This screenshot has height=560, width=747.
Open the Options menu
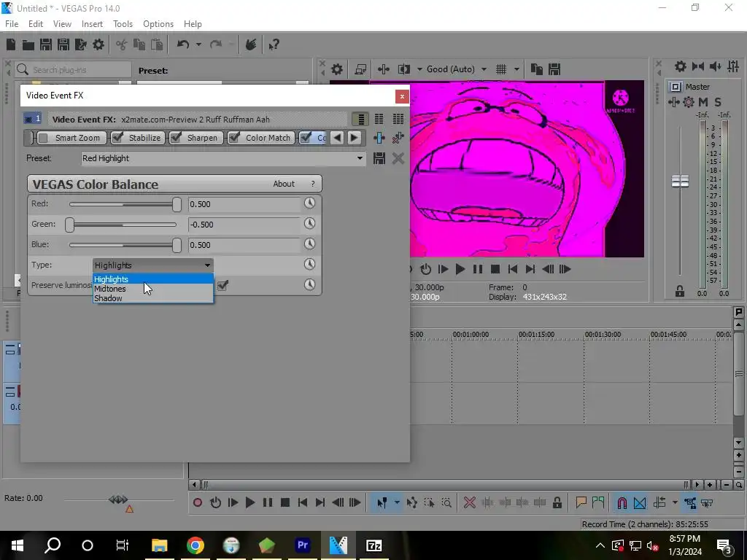[158, 24]
